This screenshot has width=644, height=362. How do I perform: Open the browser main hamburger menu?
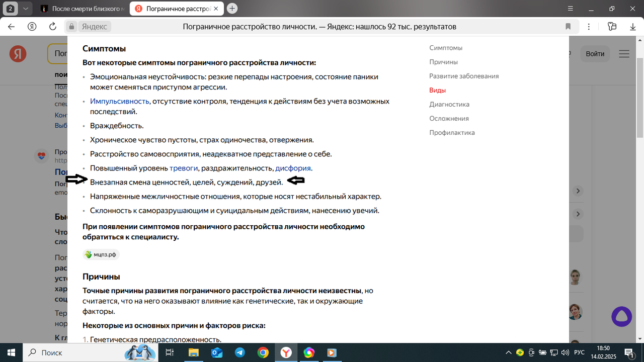(x=570, y=9)
